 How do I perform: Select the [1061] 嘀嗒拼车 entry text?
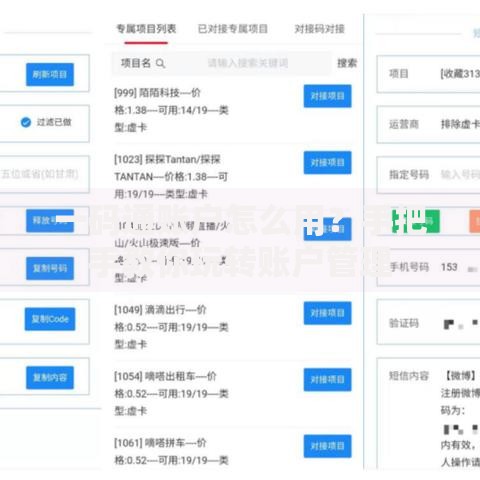171,452
